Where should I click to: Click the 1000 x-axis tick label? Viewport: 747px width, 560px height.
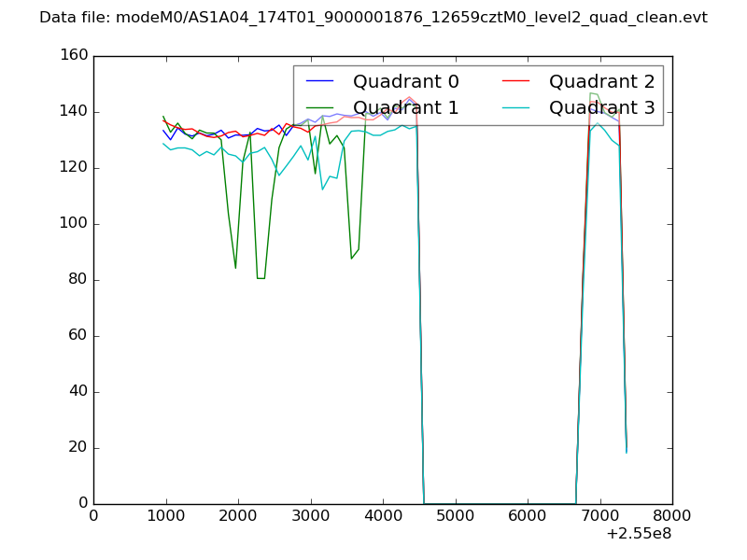tap(165, 515)
